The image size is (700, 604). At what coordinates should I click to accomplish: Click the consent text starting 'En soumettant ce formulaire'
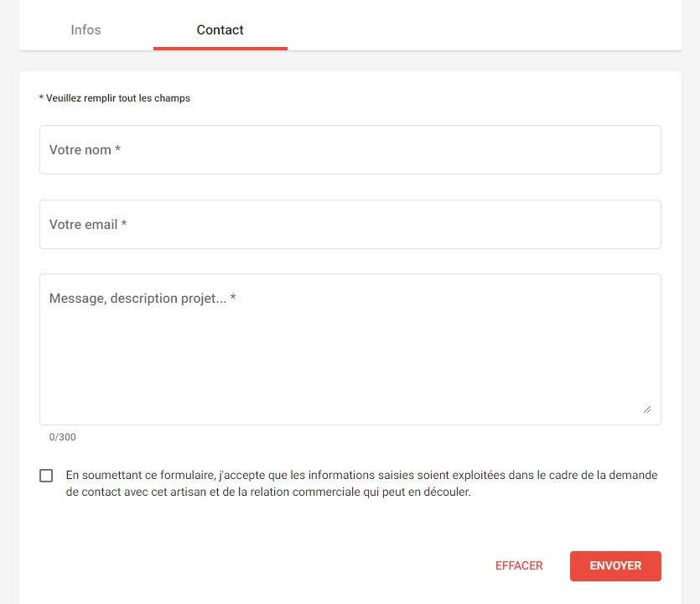(x=361, y=483)
